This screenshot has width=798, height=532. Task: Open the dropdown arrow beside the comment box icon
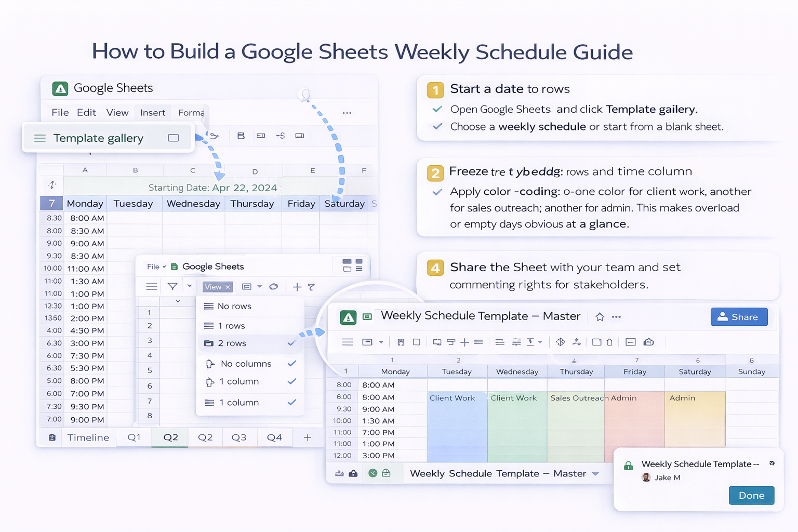(260, 286)
